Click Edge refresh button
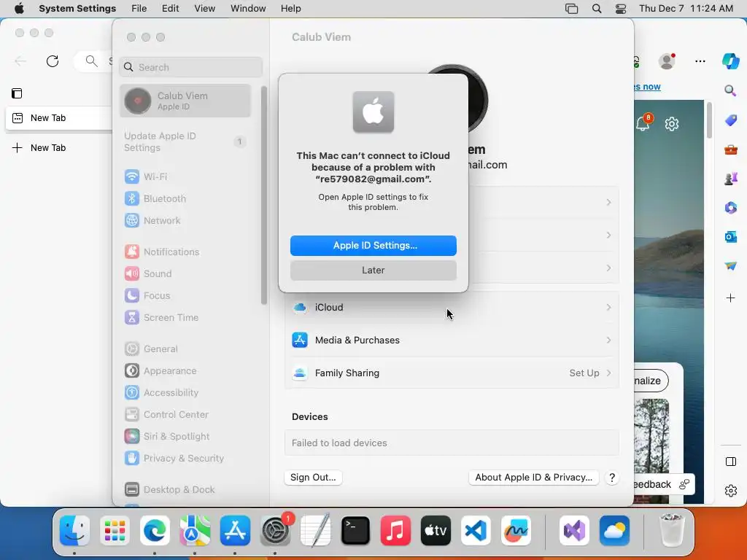This screenshot has height=560, width=747. (x=53, y=61)
